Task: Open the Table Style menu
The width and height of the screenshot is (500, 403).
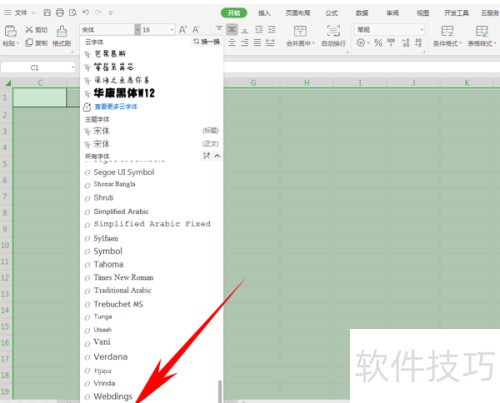Action: (x=482, y=36)
